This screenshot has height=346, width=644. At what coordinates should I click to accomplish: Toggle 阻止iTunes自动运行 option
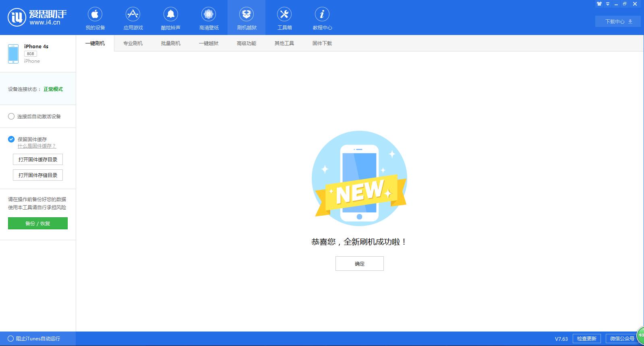(x=10, y=339)
